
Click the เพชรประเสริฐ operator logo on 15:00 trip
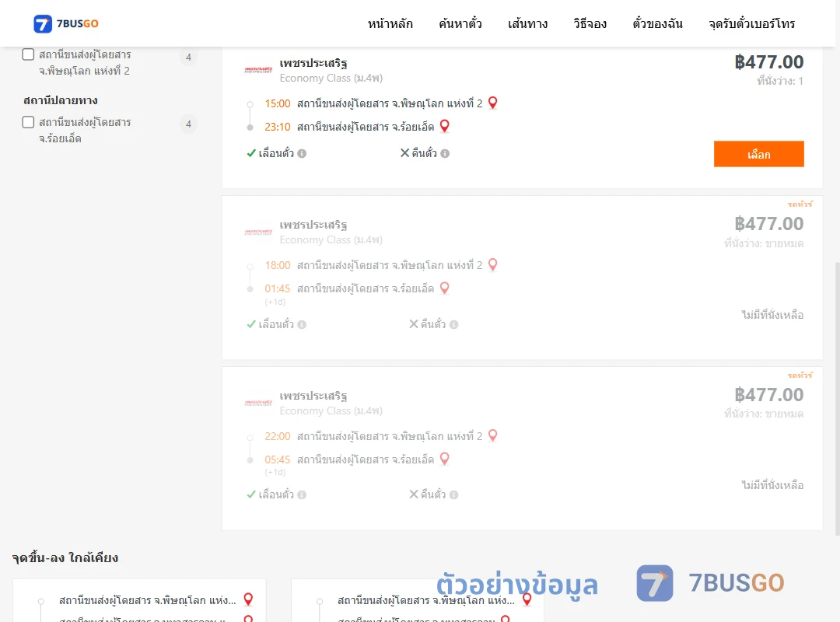(258, 70)
